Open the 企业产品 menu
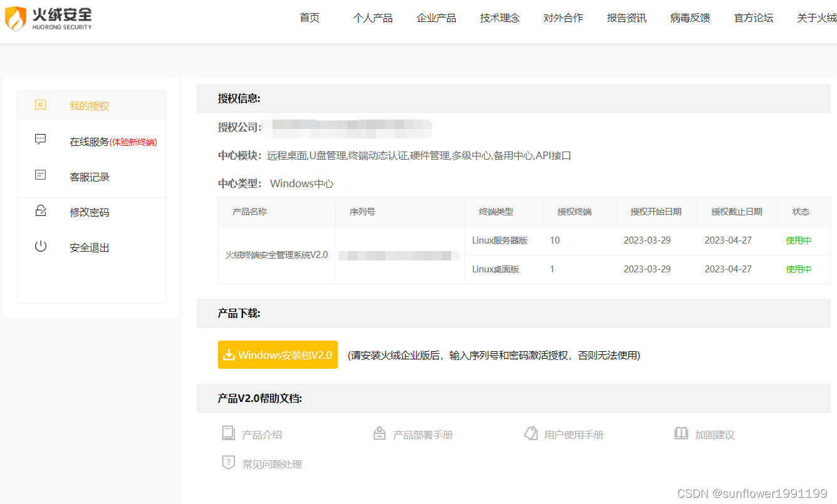 437,18
